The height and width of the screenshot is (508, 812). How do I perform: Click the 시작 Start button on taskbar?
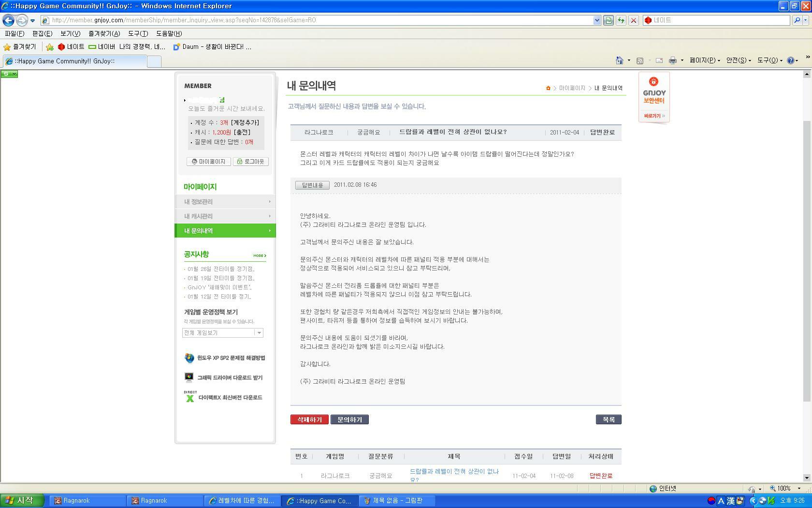22,501
